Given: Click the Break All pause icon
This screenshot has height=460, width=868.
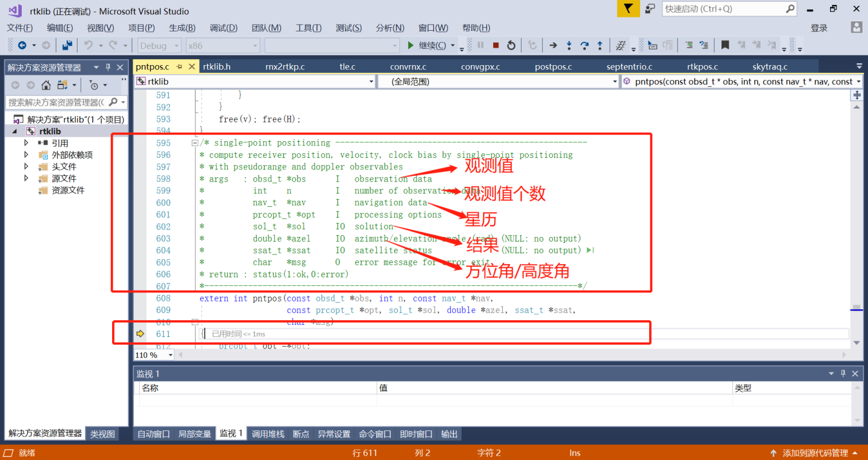Looking at the screenshot, I should click(480, 45).
